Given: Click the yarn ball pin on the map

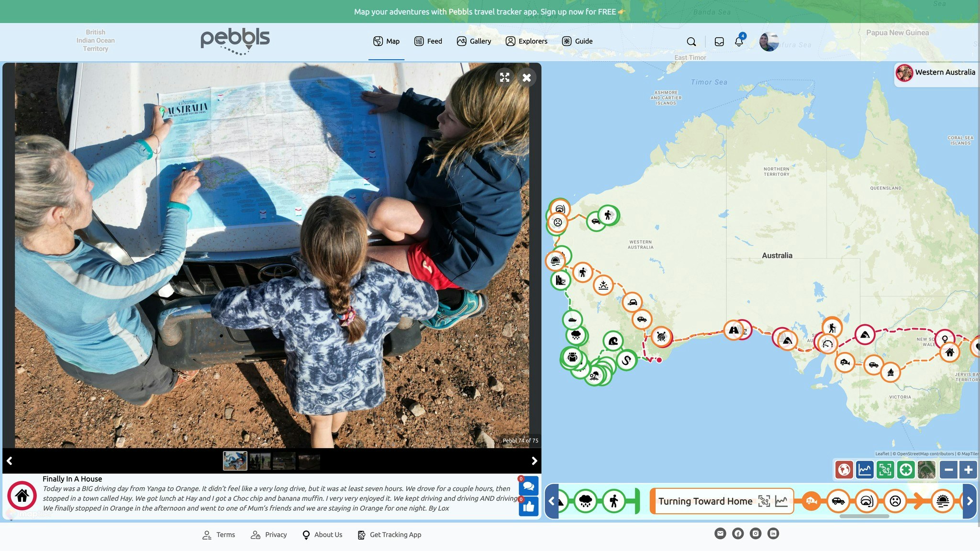Looking at the screenshot, I should [x=661, y=337].
